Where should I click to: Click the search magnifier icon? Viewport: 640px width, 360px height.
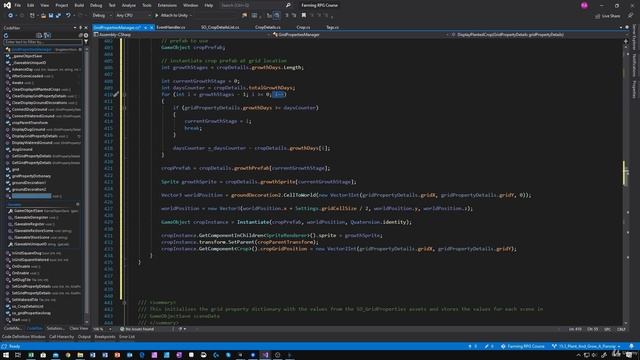288,5
